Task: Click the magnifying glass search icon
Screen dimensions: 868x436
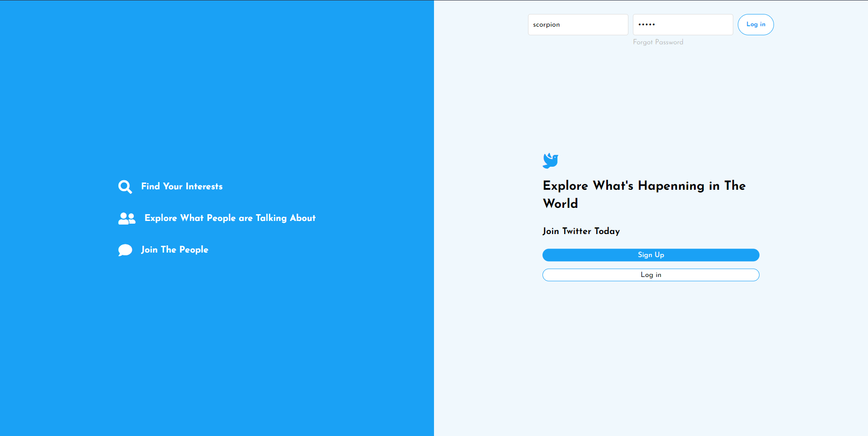Action: 125,187
